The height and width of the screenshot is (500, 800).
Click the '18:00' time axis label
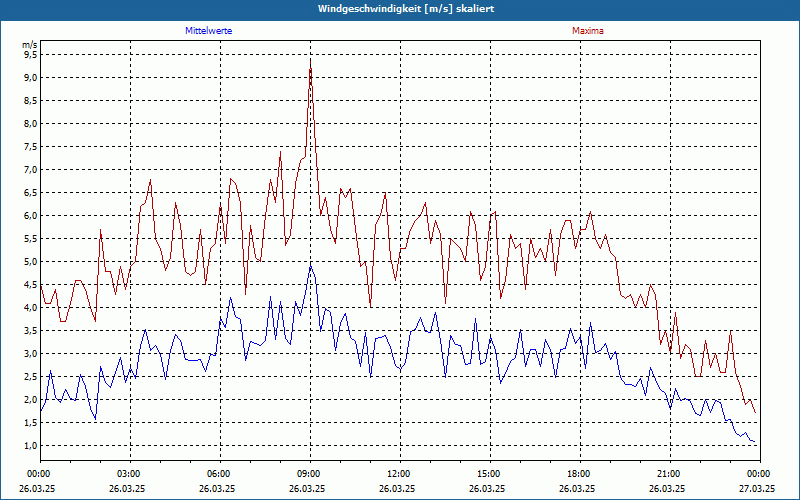tap(581, 474)
